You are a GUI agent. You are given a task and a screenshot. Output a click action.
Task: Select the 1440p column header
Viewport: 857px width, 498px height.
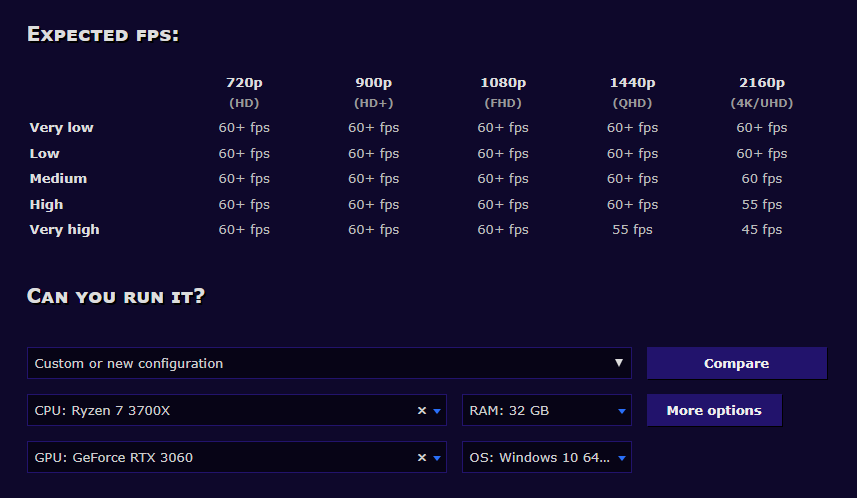click(632, 83)
